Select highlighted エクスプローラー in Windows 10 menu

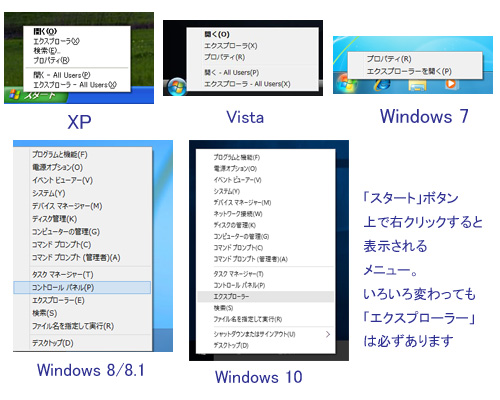pos(266,297)
